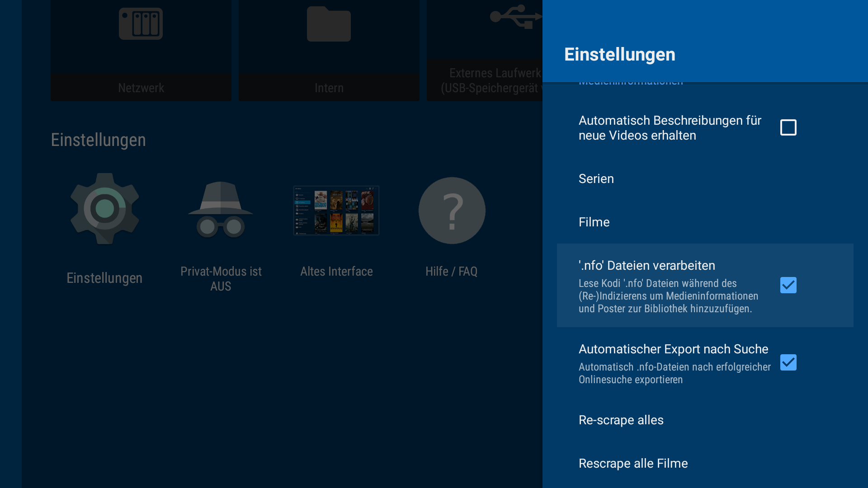
Task: Click the Intern tile label
Action: [329, 88]
